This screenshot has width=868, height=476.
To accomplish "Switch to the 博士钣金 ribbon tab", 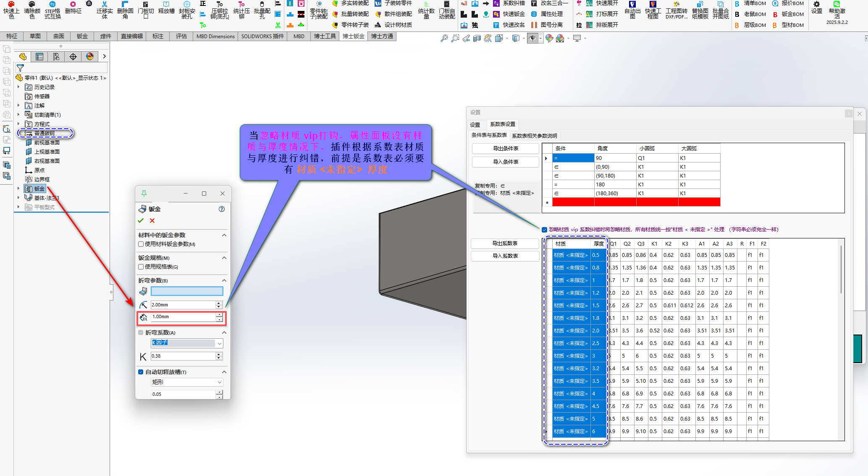I will point(353,36).
